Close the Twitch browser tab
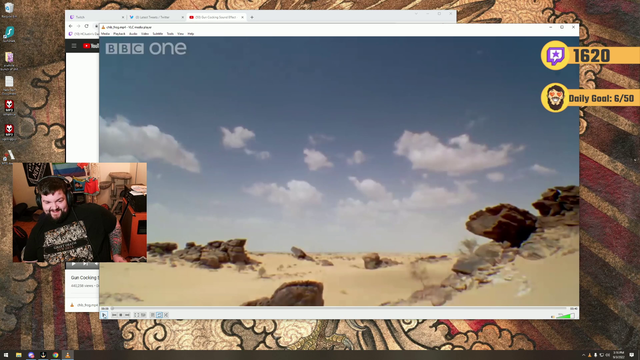 tap(122, 17)
